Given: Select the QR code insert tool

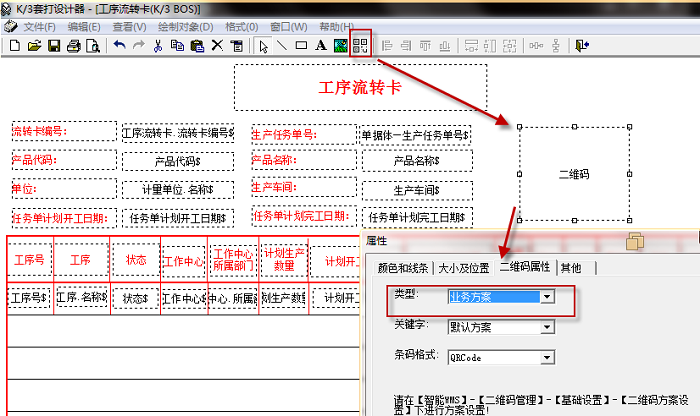Looking at the screenshot, I should 360,45.
